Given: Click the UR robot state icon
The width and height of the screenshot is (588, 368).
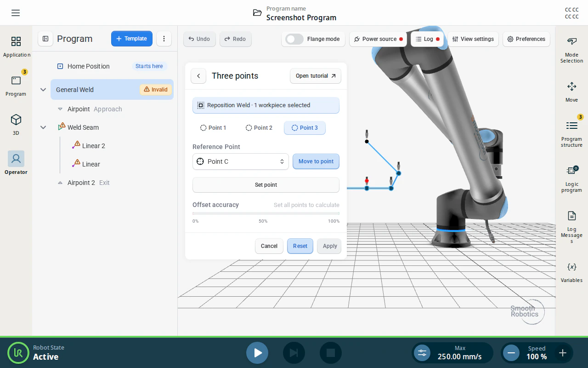Looking at the screenshot, I should click(18, 353).
